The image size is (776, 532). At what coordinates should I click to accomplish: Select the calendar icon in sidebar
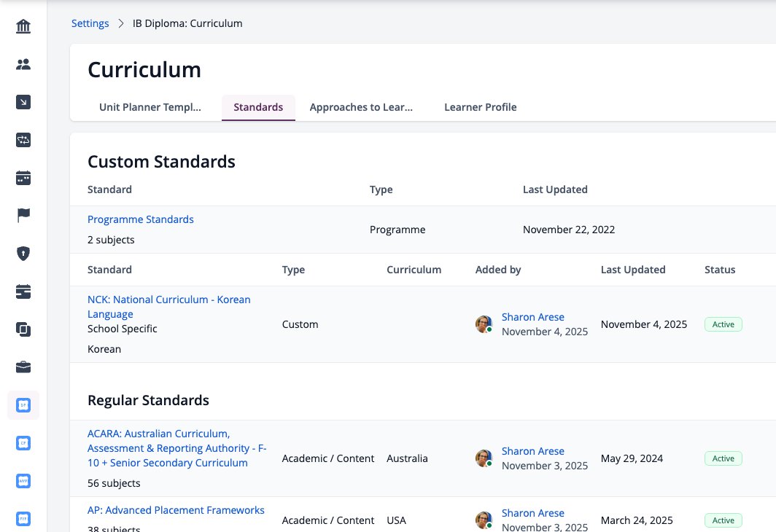coord(23,178)
